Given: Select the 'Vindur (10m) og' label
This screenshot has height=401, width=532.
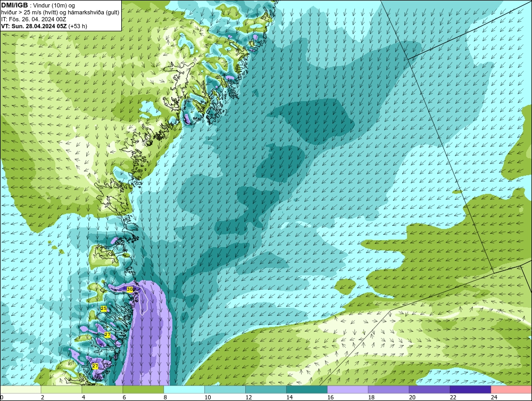Looking at the screenshot, I should pos(55,5).
